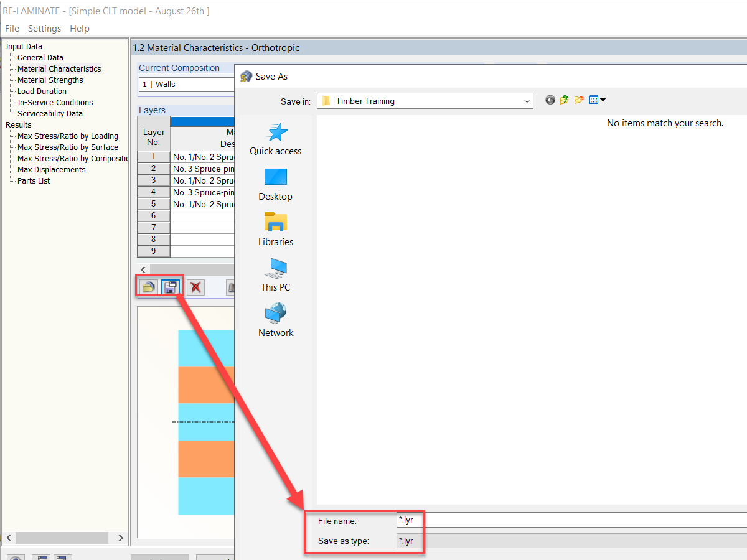Select empty layer row number 6

coord(154,216)
